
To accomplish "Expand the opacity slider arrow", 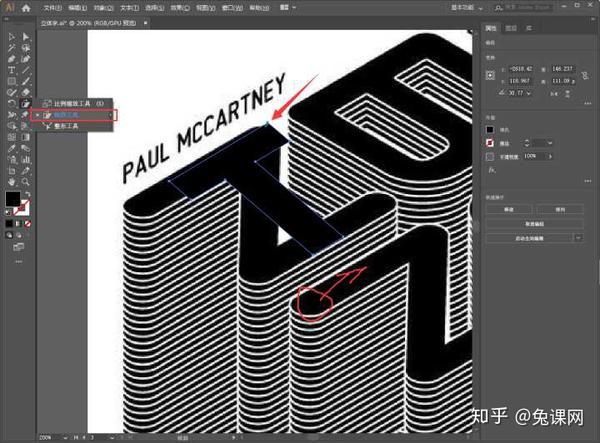I will pyautogui.click(x=550, y=156).
